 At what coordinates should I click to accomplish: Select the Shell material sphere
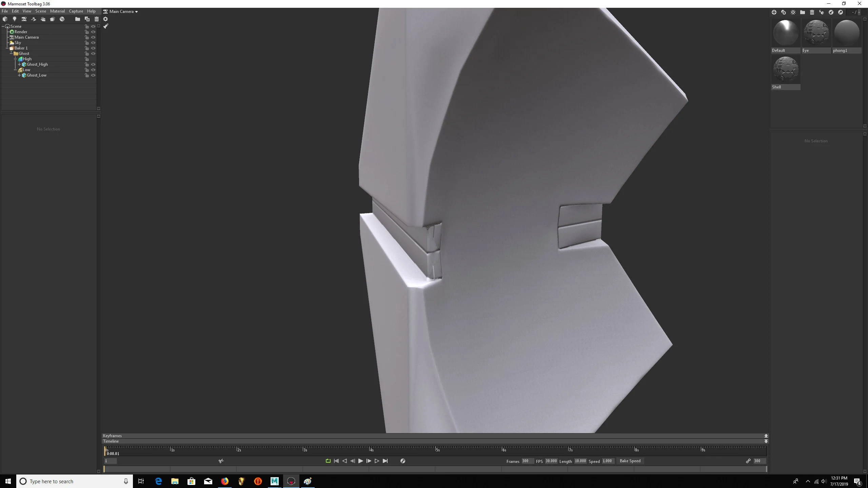pos(786,70)
